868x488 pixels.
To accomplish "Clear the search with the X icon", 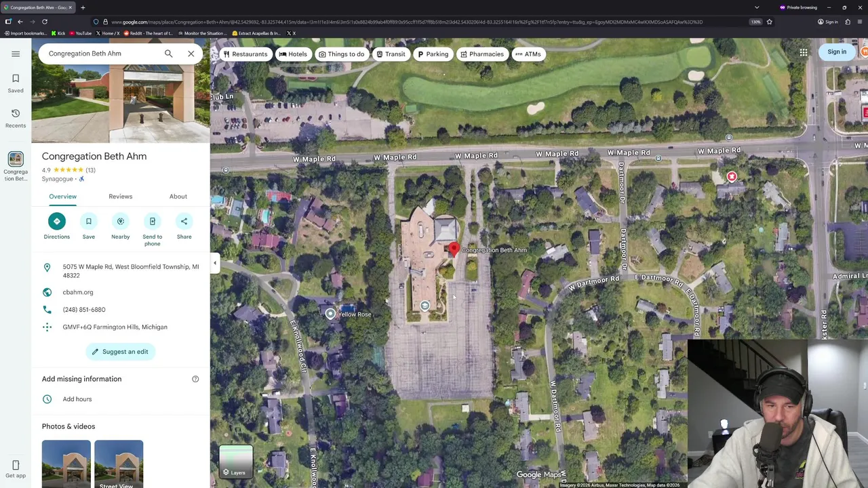I will pyautogui.click(x=191, y=54).
